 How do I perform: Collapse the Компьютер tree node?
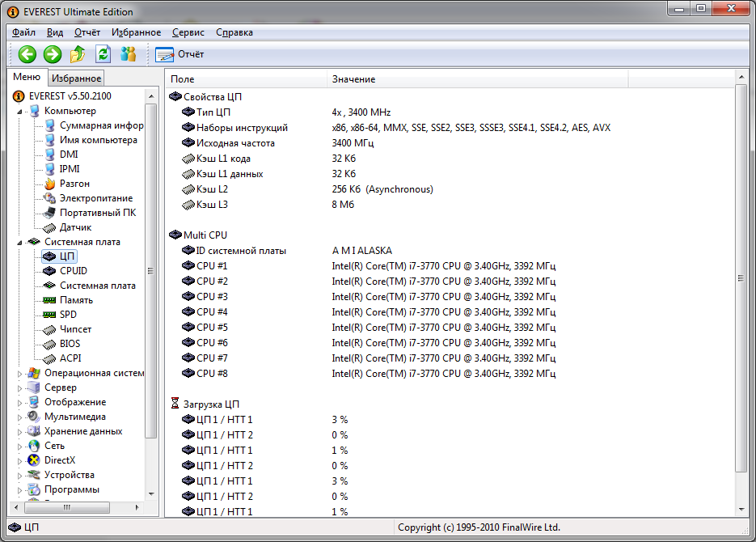[19, 112]
